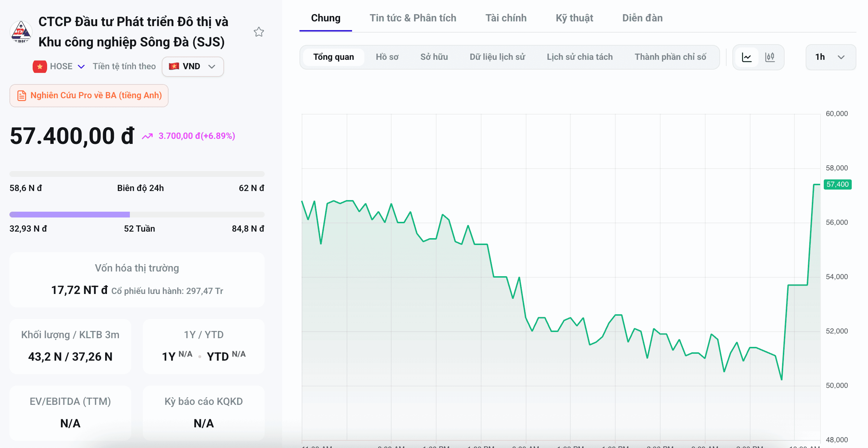
Task: Open the Kỹ thuật tab
Action: (x=574, y=18)
